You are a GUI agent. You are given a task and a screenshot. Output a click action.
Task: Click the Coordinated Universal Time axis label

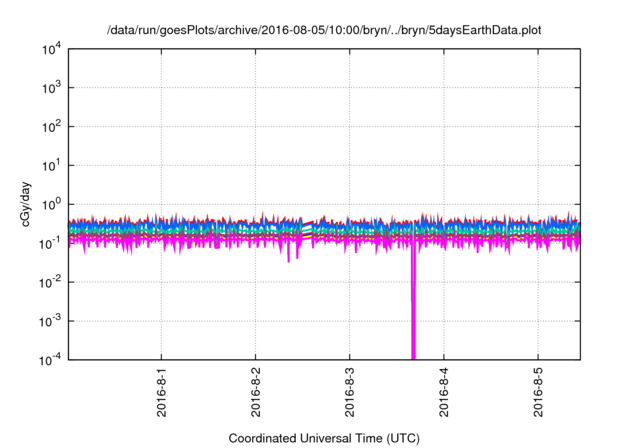[324, 438]
